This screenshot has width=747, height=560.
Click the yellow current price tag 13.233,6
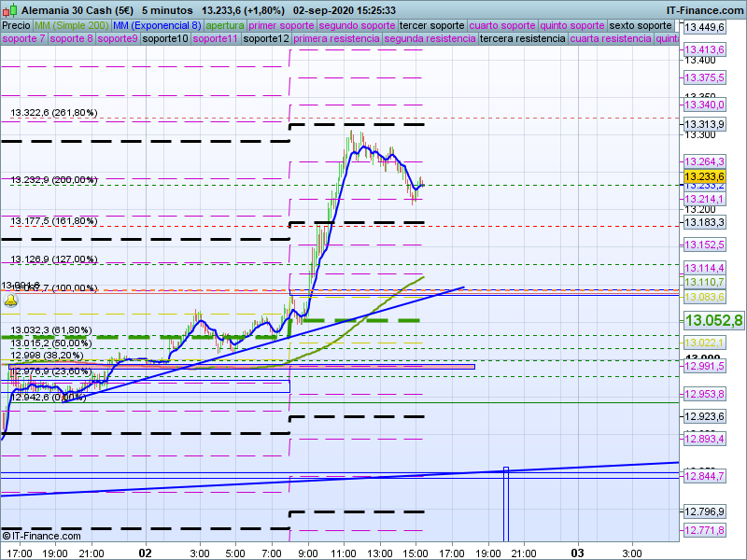704,176
